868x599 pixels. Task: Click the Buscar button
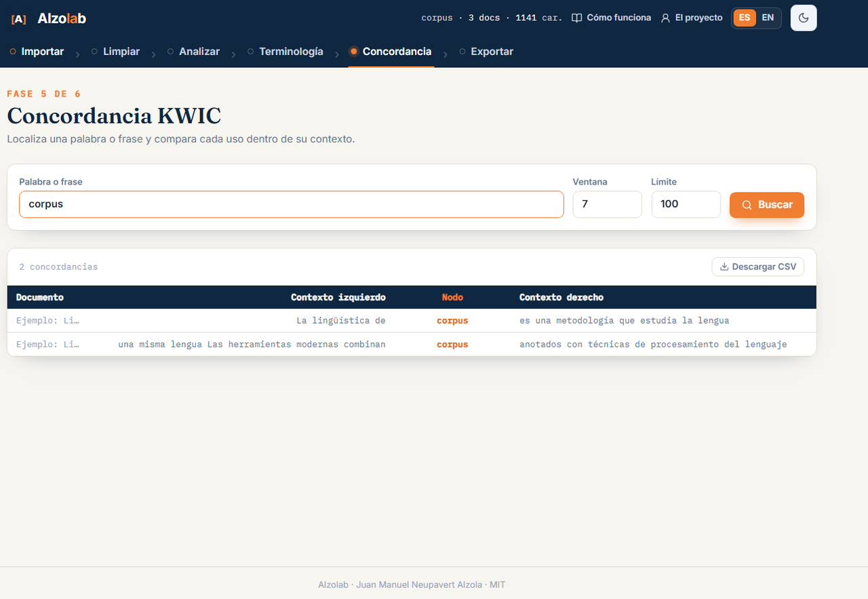coord(767,205)
